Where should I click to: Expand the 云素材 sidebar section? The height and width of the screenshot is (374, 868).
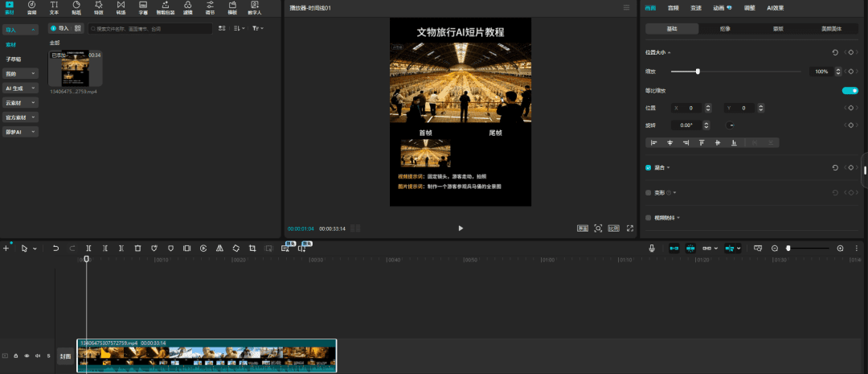pos(20,103)
